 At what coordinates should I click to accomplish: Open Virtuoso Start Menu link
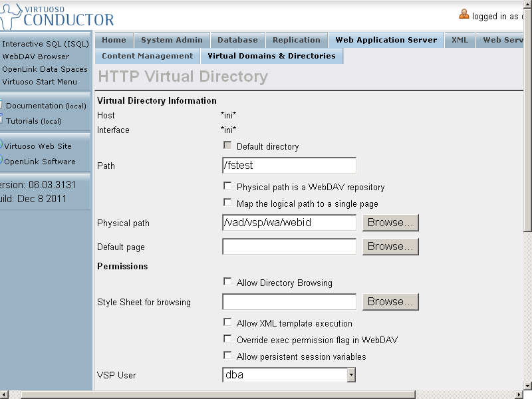(x=39, y=82)
